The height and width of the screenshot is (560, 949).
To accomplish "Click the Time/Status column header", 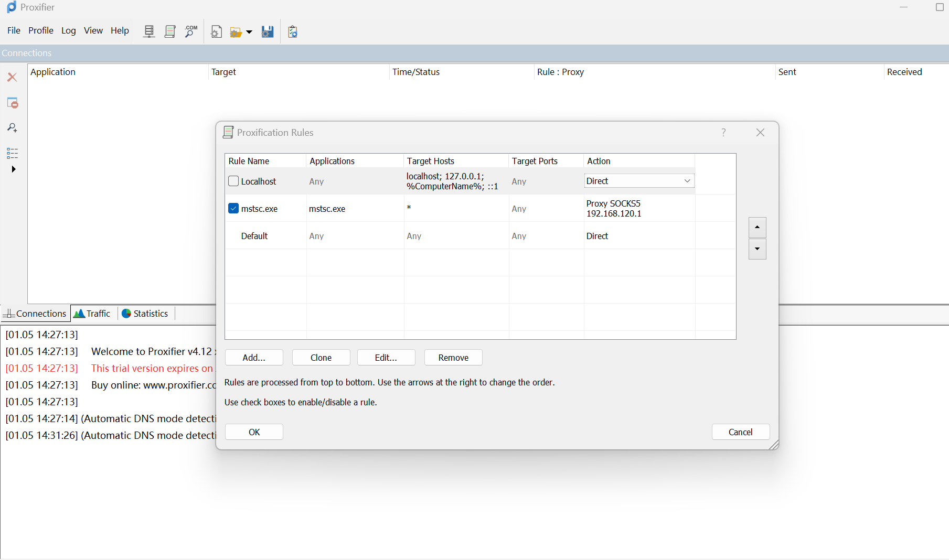I will (x=462, y=72).
